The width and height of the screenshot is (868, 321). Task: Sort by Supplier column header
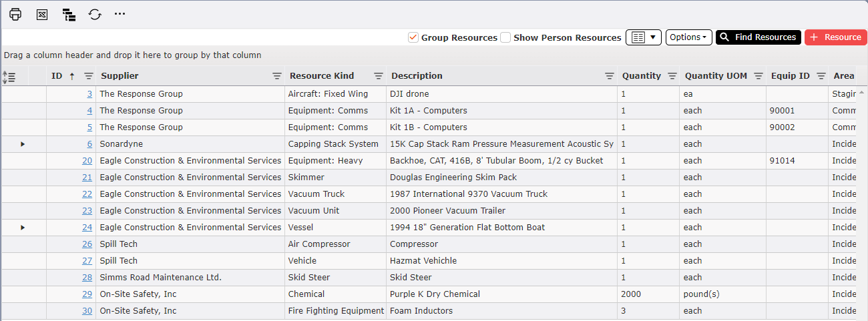120,76
